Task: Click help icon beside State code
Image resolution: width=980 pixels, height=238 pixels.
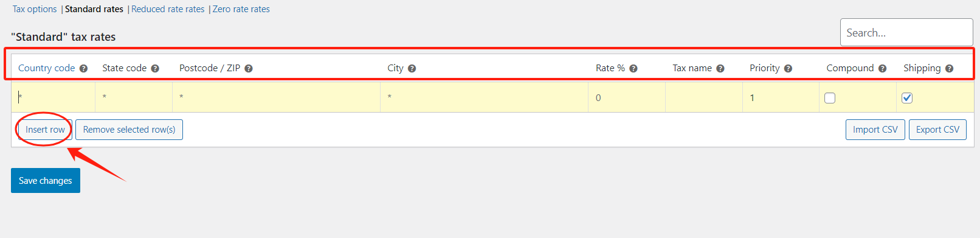Action: point(155,69)
